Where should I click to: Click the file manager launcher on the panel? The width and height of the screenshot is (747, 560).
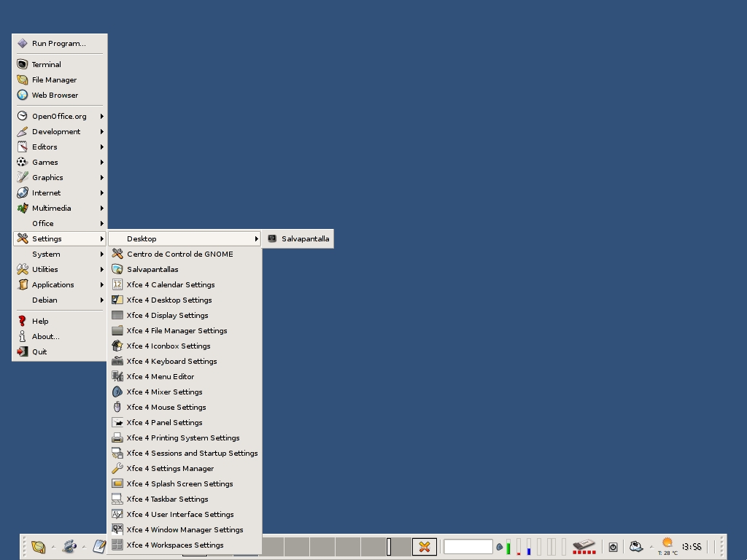[39, 547]
